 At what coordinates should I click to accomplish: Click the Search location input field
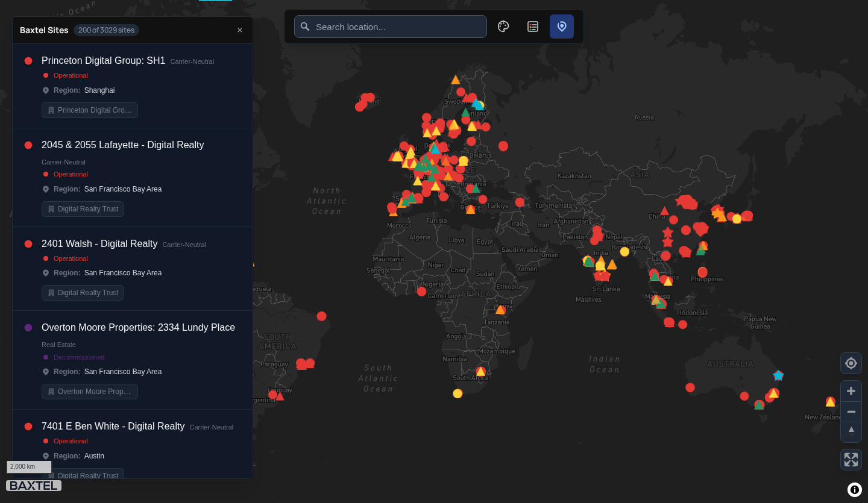coord(391,27)
